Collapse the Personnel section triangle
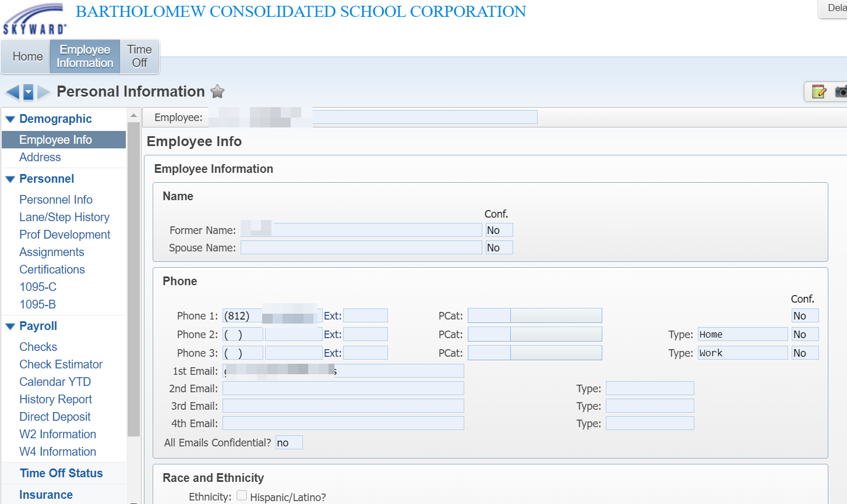This screenshot has height=504, width=847. (x=10, y=179)
